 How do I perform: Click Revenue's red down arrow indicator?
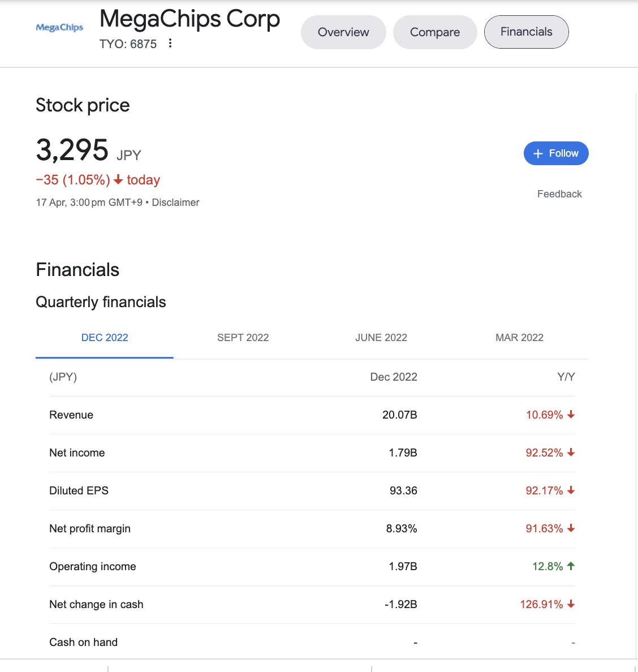571,415
